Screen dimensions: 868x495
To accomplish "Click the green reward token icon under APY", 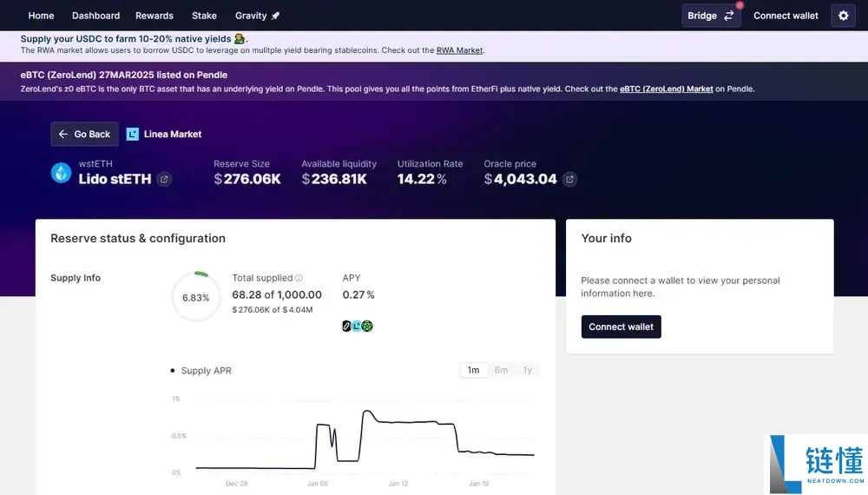I will (367, 327).
